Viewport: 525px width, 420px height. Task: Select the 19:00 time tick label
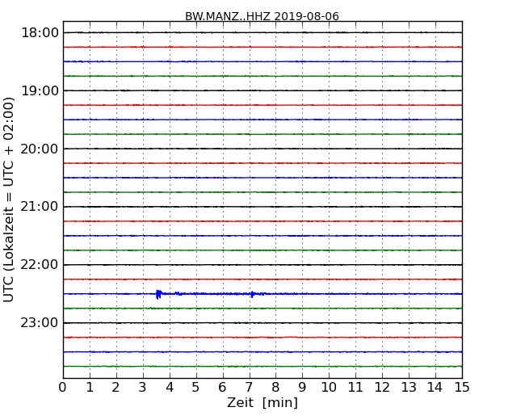coord(40,90)
